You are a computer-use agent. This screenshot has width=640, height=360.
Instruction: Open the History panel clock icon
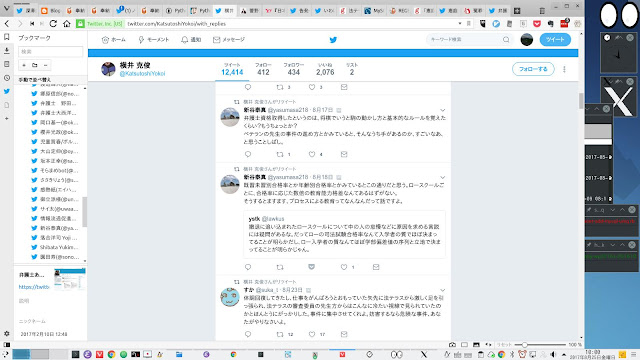pyautogui.click(x=7, y=78)
